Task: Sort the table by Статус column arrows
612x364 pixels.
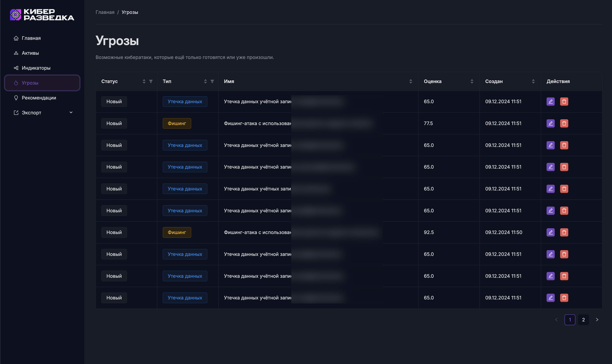Action: (x=144, y=82)
